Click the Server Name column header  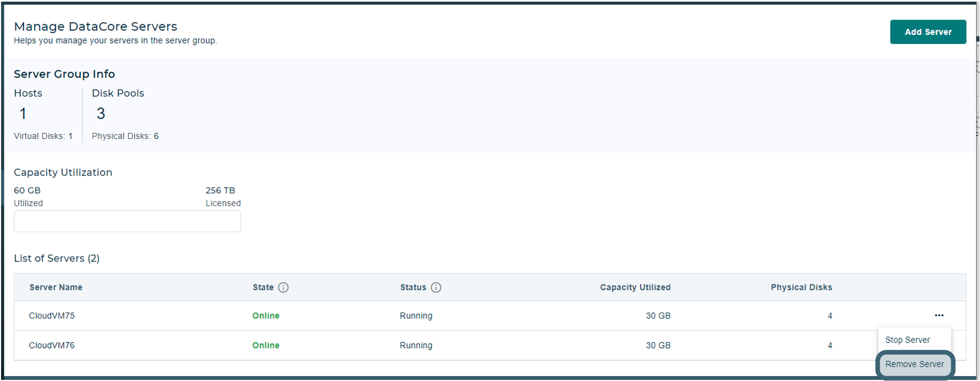pos(56,288)
